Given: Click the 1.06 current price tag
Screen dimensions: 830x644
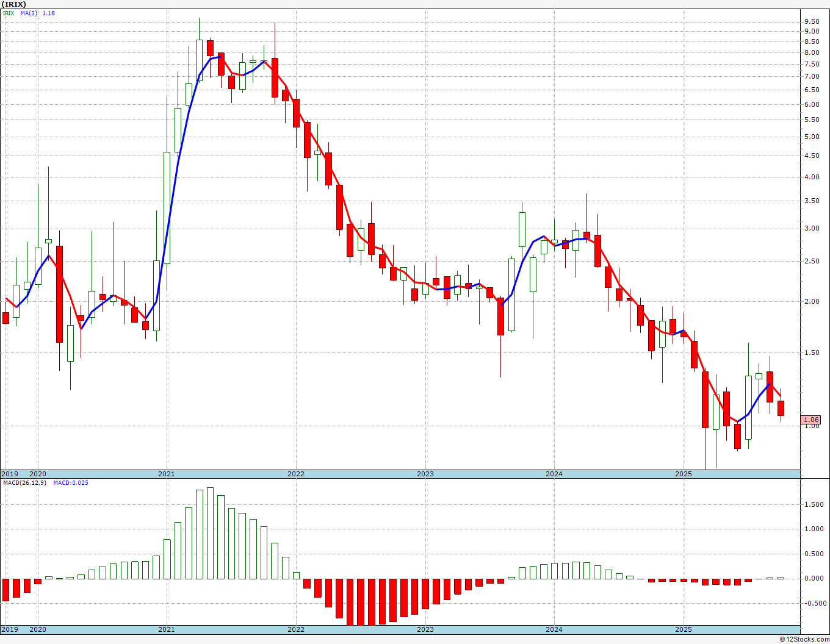Looking at the screenshot, I should pos(811,420).
